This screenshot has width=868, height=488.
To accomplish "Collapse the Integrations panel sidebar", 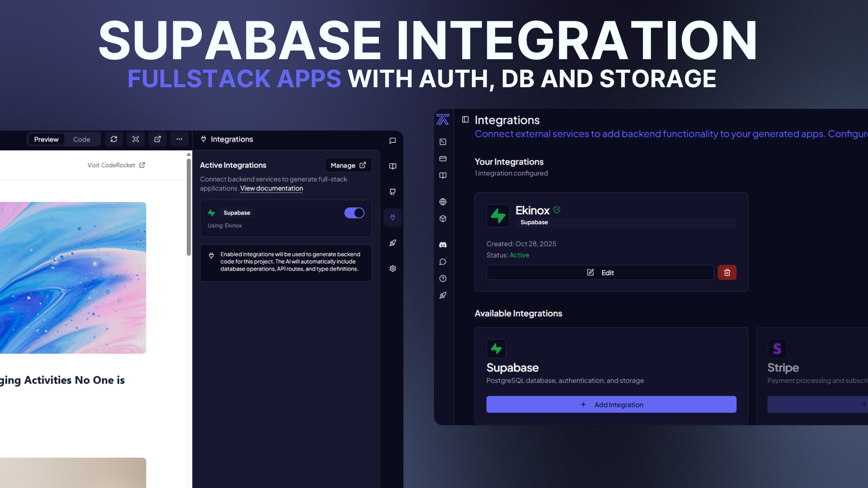I will pos(465,119).
